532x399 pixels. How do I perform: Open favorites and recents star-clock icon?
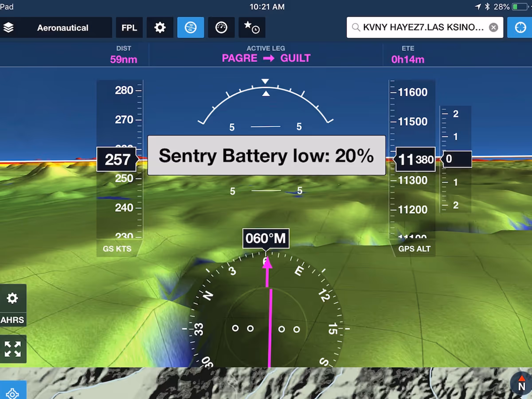coord(252,28)
